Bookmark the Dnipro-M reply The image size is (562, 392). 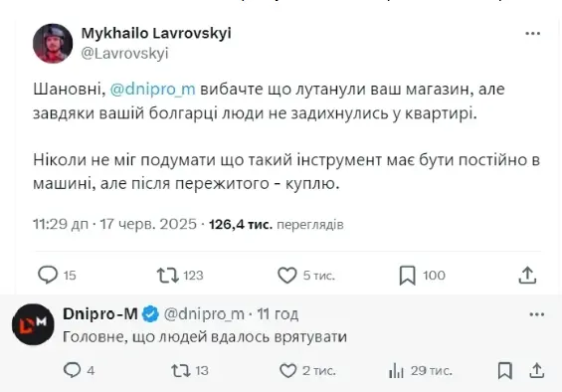[x=504, y=370]
